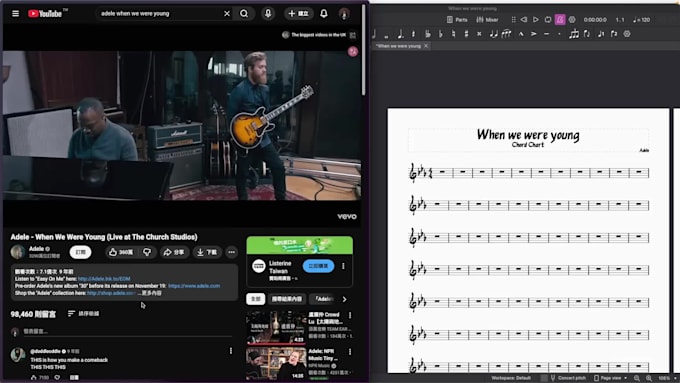This screenshot has height=383, width=680.
Task: Click the YouTube search magnifier button
Action: [x=244, y=13]
